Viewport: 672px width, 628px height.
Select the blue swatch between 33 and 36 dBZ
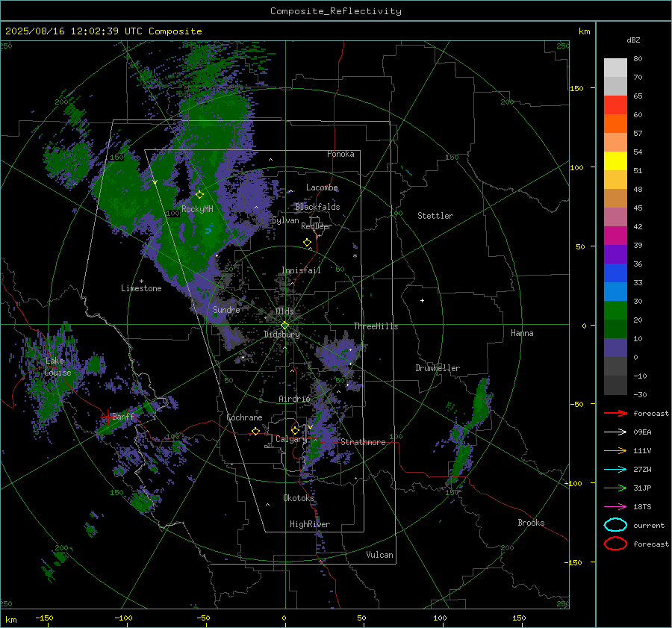click(615, 273)
